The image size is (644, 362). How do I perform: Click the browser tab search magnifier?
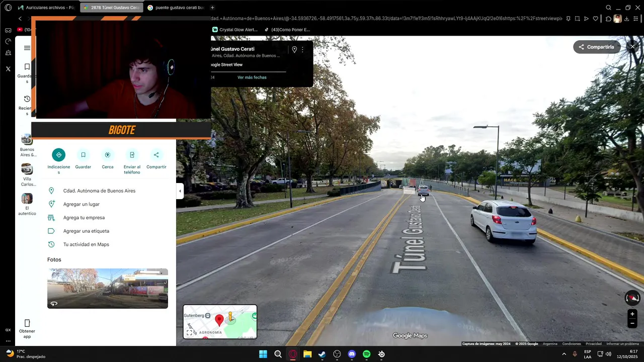pyautogui.click(x=608, y=8)
